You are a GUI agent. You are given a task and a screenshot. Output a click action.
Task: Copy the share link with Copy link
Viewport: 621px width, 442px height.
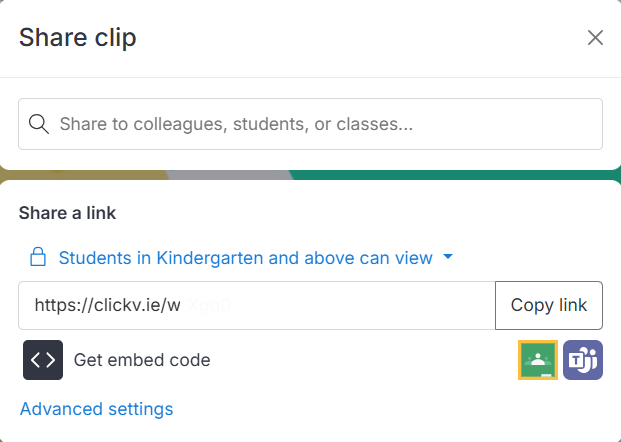[549, 305]
